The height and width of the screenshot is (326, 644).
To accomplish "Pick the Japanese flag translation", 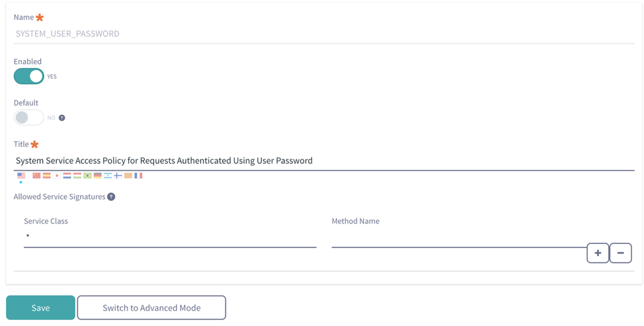I will 57,176.
